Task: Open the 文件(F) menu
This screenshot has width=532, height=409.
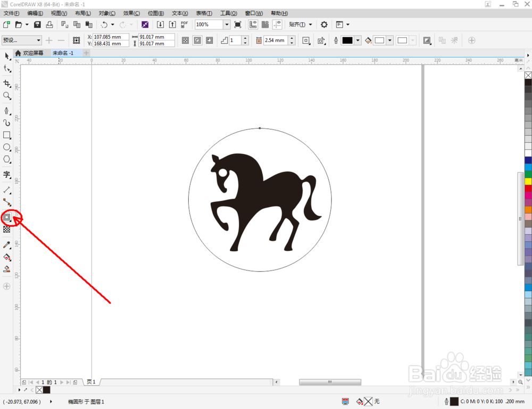Action: (12, 13)
